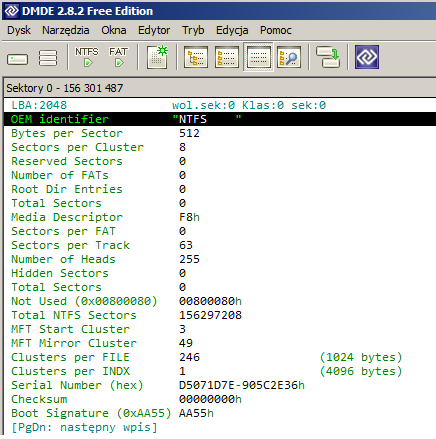Click the Media Descriptor label
This screenshot has height=439, width=436.
click(67, 217)
